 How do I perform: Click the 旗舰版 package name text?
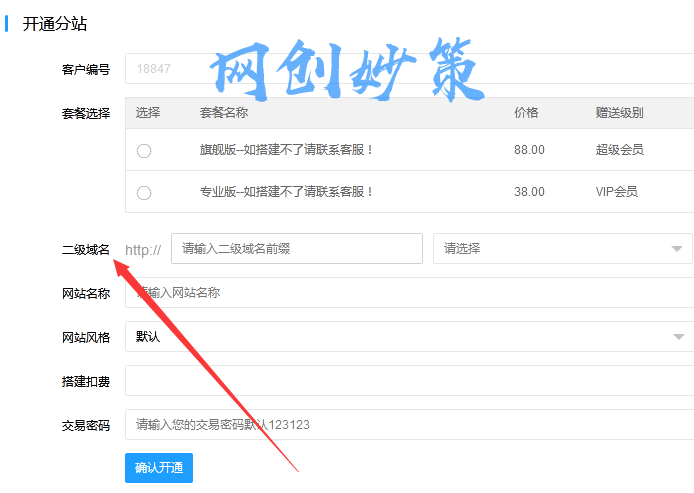tap(287, 150)
